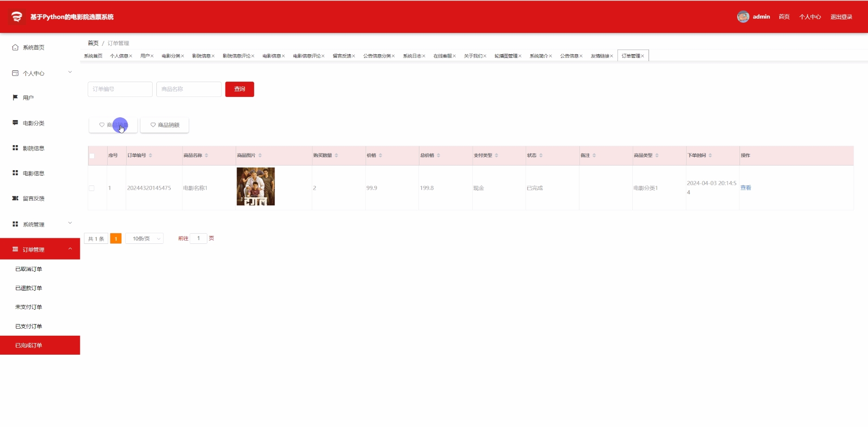Expand the 个人中心 sidebar menu chevron
This screenshot has height=427, width=868.
point(70,72)
